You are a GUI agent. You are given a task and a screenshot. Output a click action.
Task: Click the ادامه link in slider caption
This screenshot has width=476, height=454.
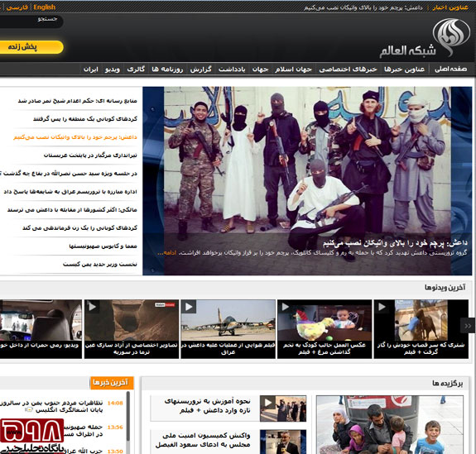(x=166, y=252)
